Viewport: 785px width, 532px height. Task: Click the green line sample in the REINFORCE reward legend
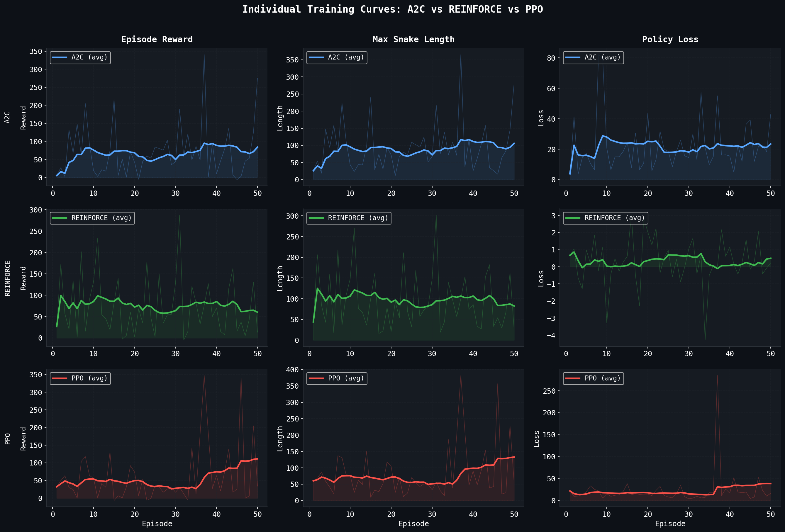click(x=60, y=218)
